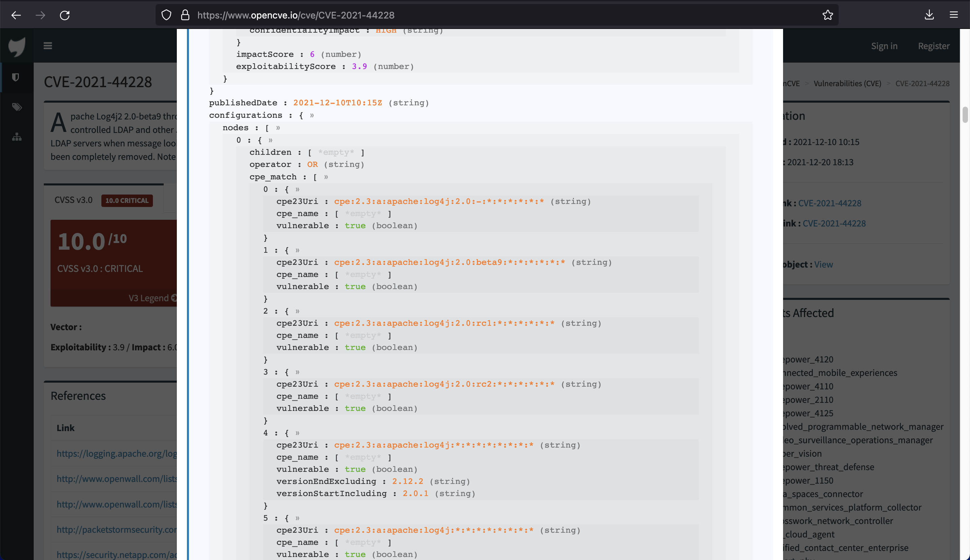Click the OpenCVE owl logo
This screenshot has height=560, width=970.
coord(16,46)
